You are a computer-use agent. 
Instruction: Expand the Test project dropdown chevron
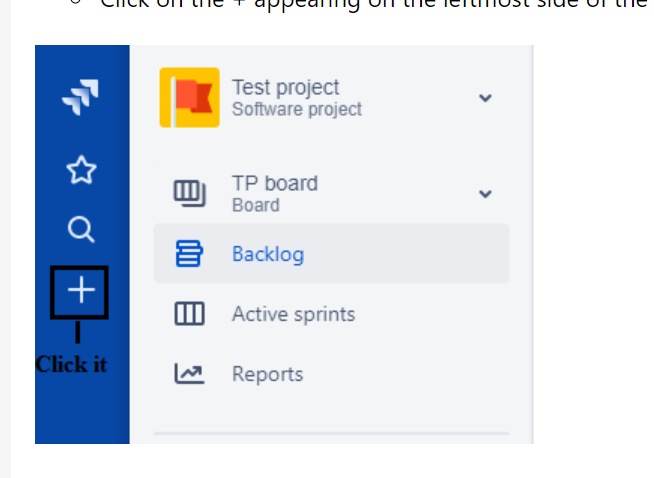coord(485,98)
